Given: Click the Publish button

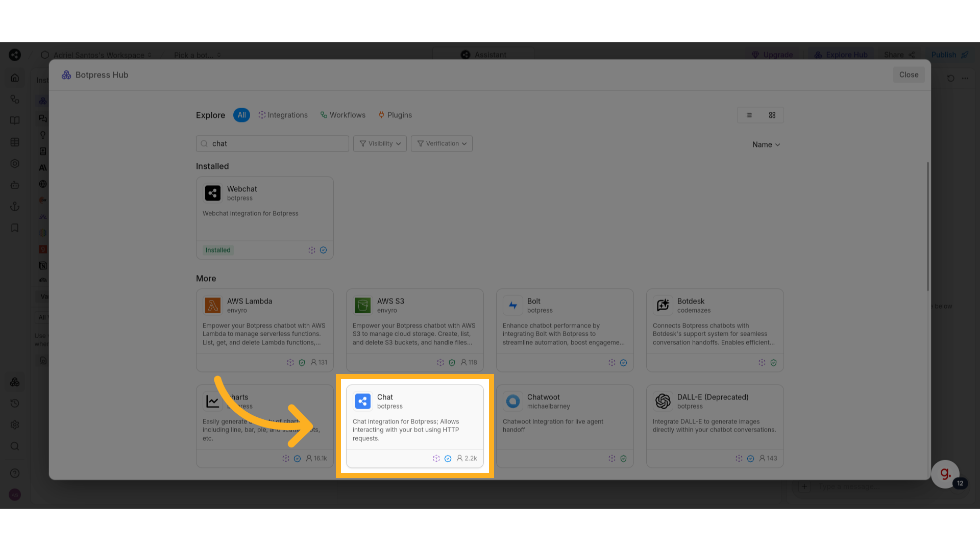Looking at the screenshot, I should coord(949,55).
